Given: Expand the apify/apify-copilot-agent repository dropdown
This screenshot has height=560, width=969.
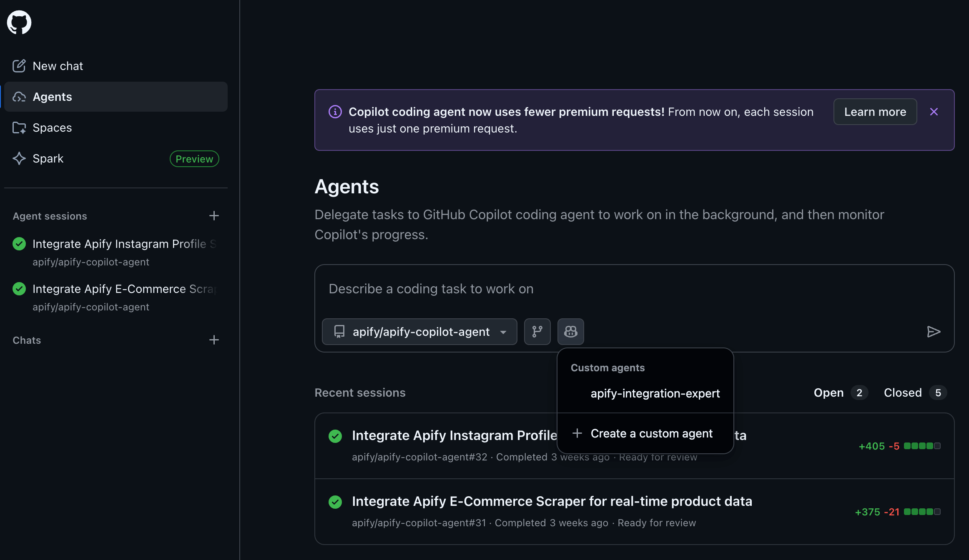Looking at the screenshot, I should click(419, 332).
